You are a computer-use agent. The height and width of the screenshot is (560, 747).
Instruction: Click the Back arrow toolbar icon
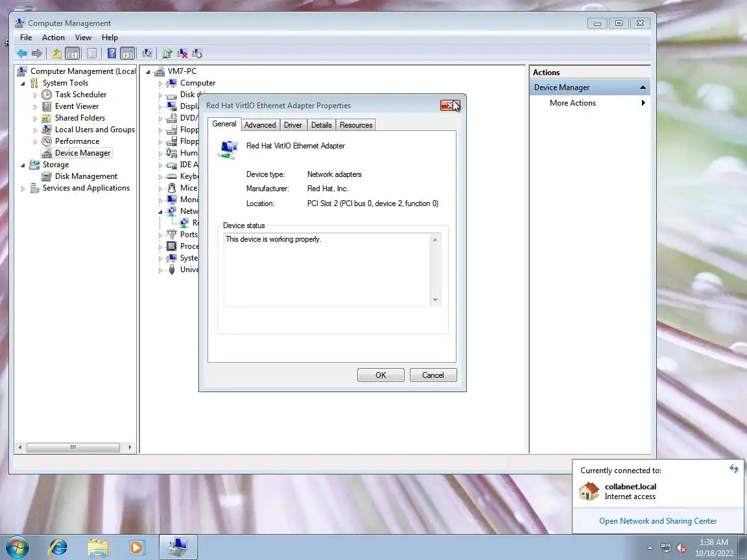[22, 53]
